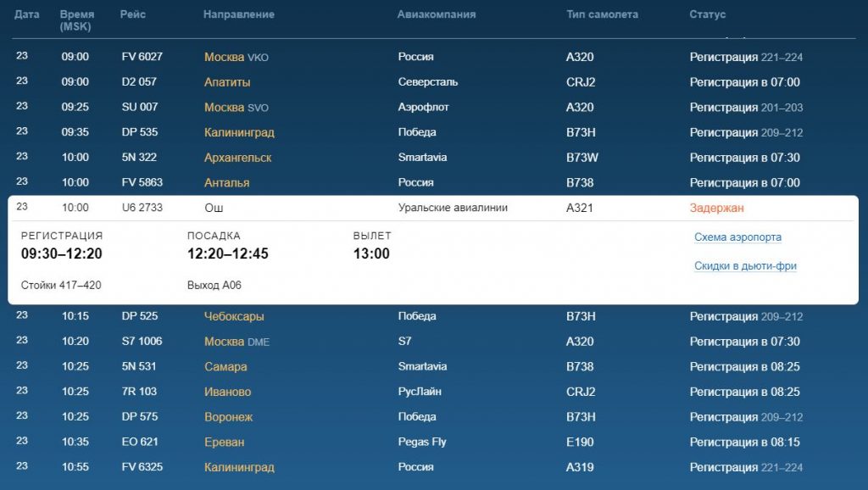Click the Тип самолета column header
This screenshot has width=868, height=490.
point(602,14)
